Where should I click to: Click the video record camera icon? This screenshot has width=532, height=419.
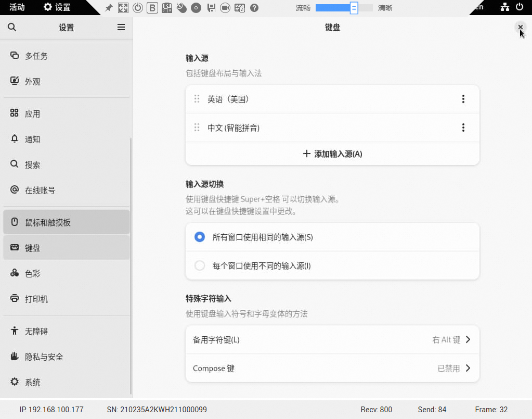point(225,8)
